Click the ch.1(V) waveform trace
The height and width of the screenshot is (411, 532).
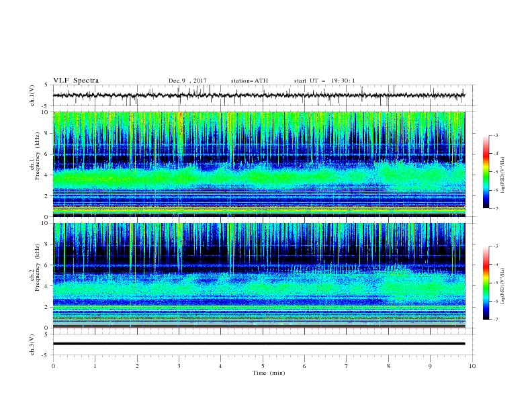click(259, 95)
